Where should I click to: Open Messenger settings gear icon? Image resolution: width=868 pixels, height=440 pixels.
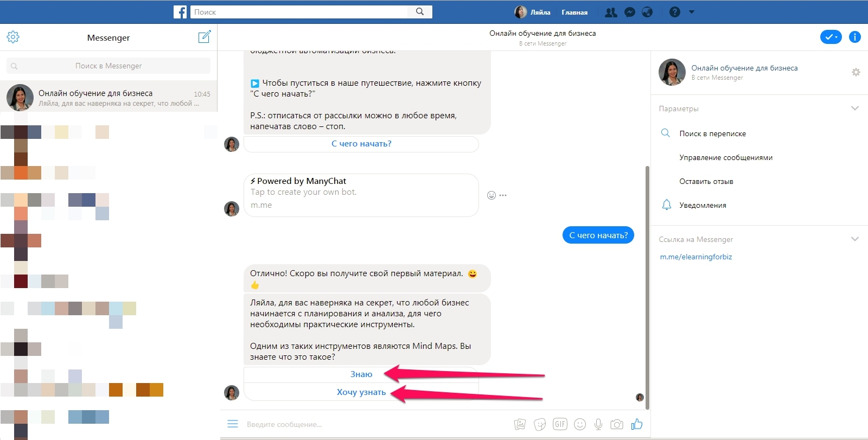tap(13, 37)
